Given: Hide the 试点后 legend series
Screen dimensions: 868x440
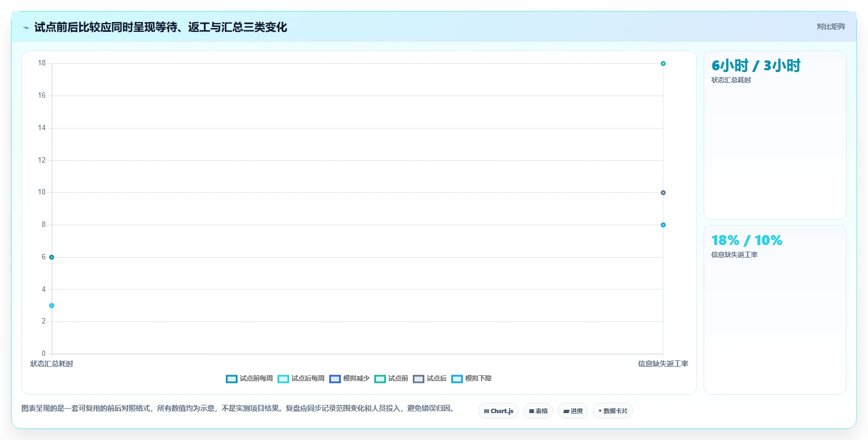Looking at the screenshot, I should click(x=430, y=378).
